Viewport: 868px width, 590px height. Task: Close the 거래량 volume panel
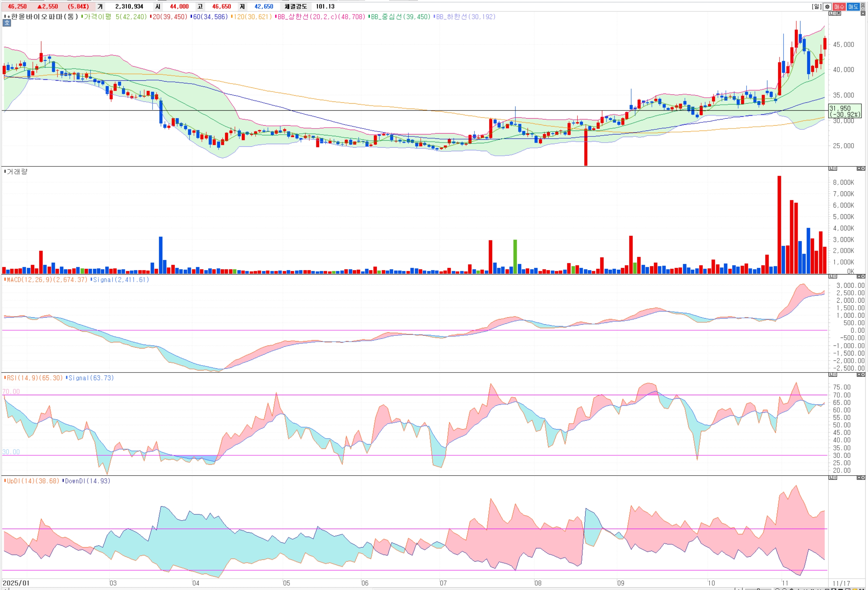click(x=863, y=168)
